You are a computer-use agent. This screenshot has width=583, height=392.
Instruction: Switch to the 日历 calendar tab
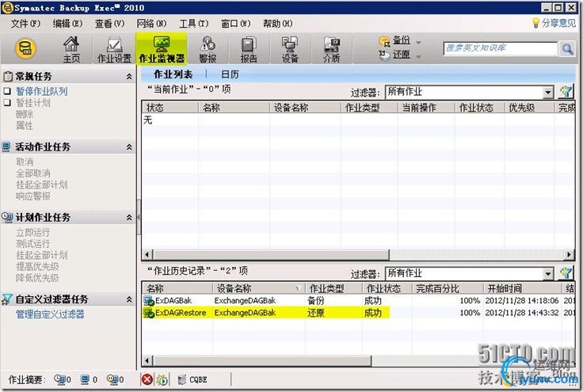pyautogui.click(x=230, y=74)
